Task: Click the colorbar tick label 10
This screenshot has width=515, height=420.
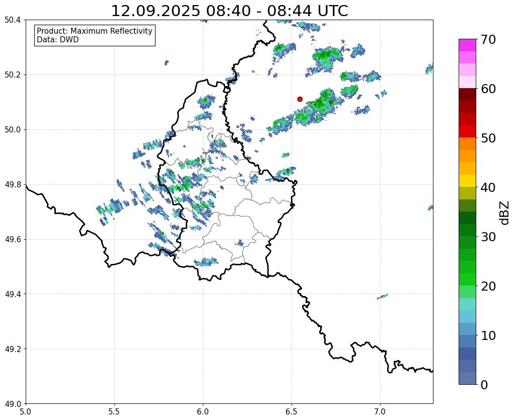Action: pos(488,335)
